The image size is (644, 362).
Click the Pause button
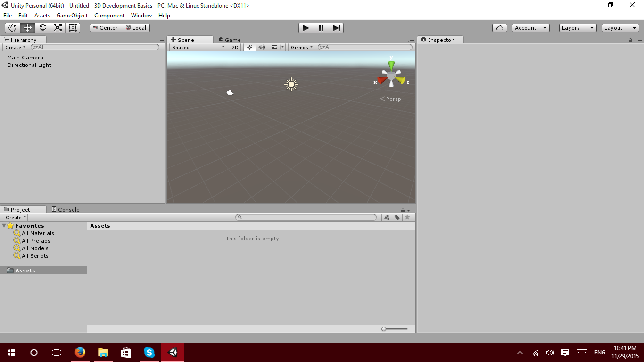point(321,28)
